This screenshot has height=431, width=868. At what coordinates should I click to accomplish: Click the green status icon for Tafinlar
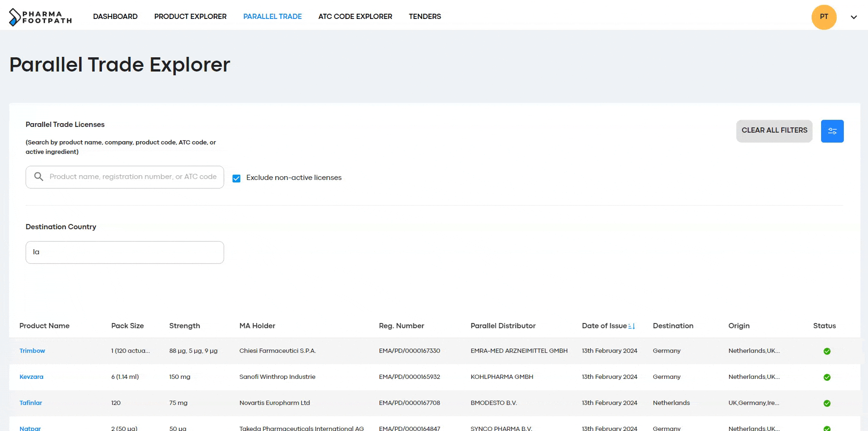pos(827,403)
